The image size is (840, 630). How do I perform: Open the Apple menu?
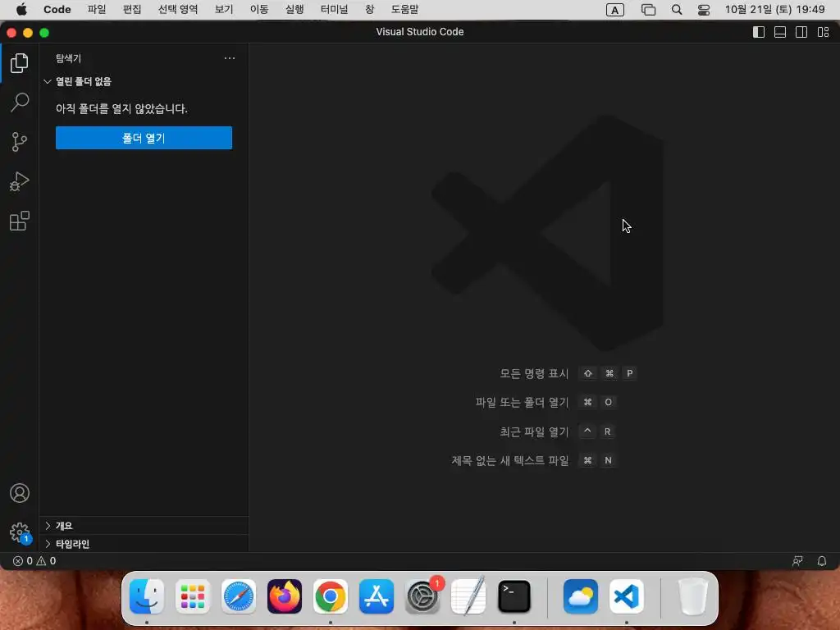tap(21, 10)
